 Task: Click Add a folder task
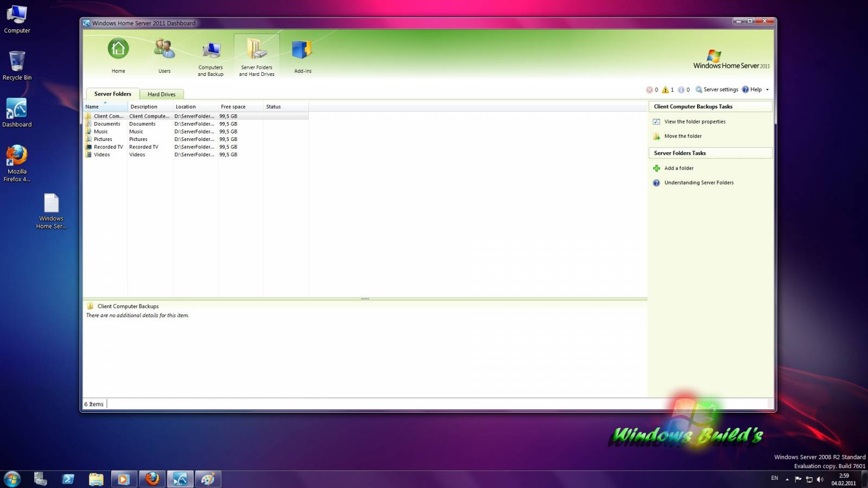pos(679,168)
